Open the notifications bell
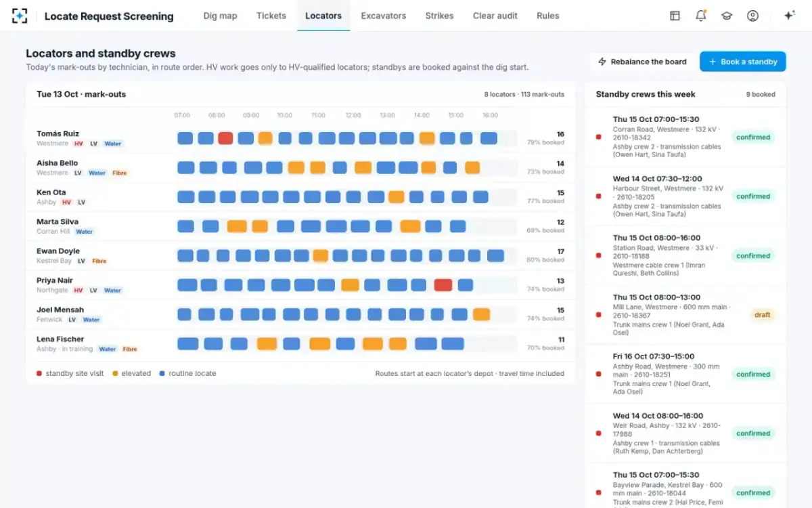Viewport: 812px width, 508px height. pos(701,16)
